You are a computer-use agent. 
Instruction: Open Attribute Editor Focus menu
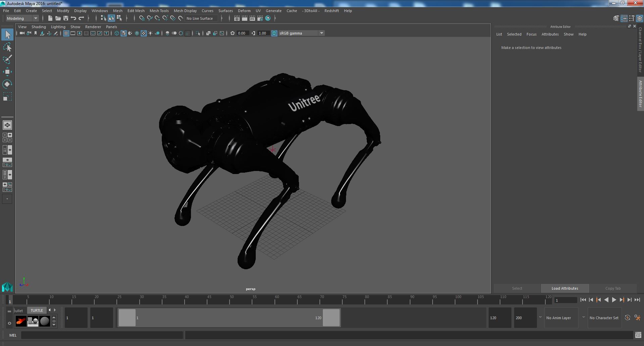tap(531, 34)
